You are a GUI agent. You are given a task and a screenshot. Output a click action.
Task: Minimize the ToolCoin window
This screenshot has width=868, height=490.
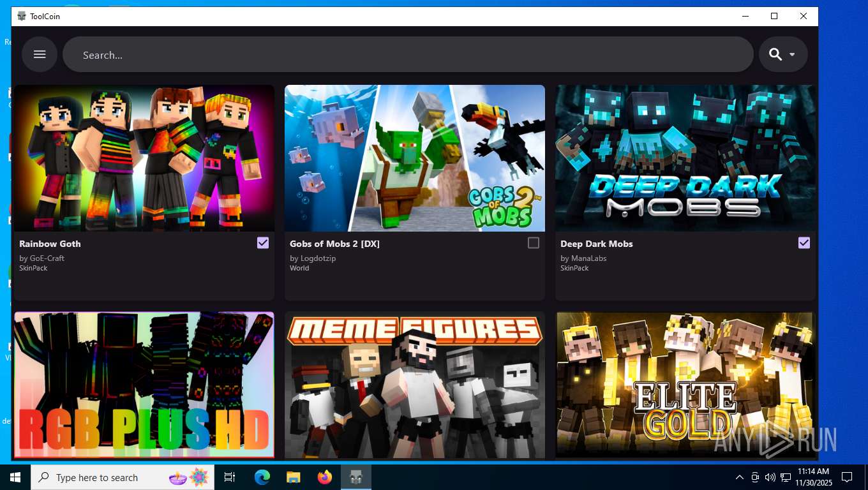[x=745, y=16]
